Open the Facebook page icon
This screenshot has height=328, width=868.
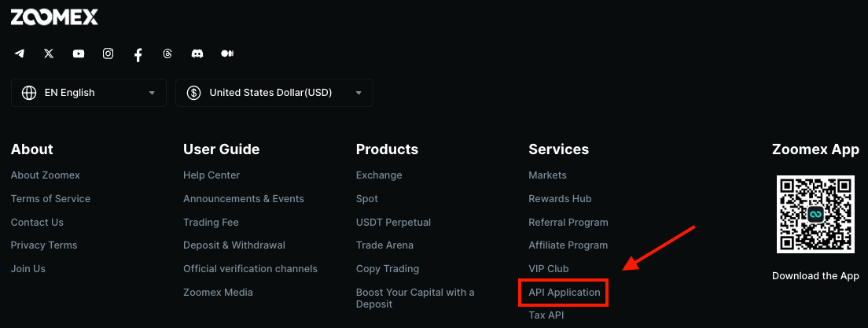point(138,54)
